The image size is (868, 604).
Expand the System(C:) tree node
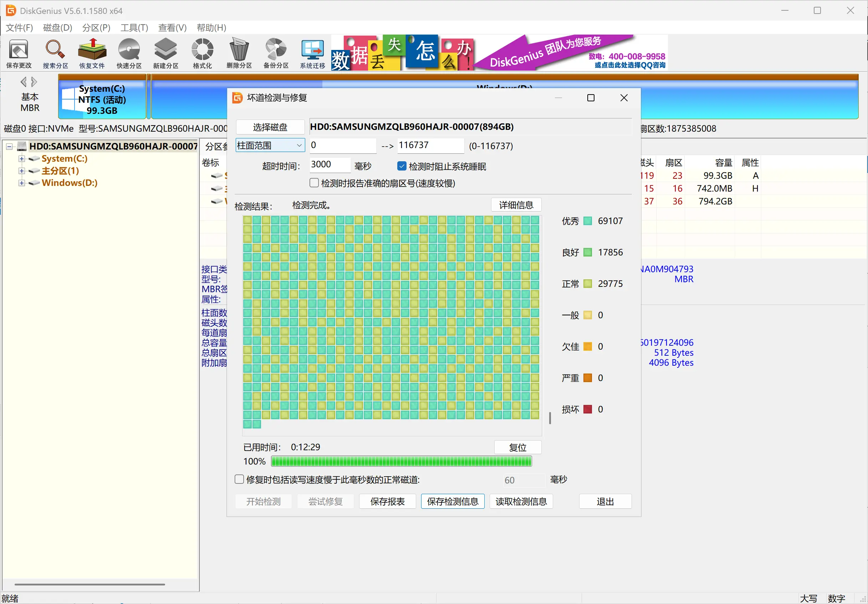point(21,158)
